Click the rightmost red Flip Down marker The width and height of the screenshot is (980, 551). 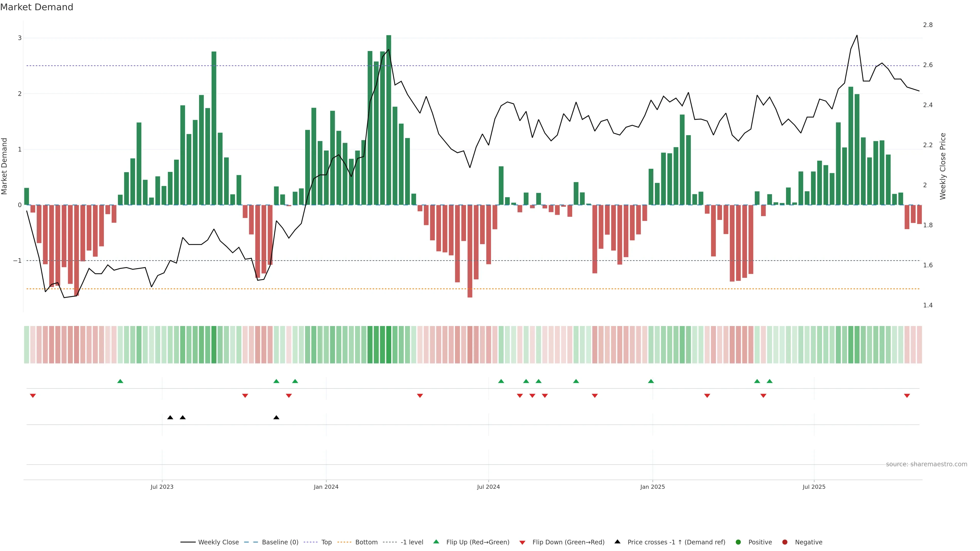pyautogui.click(x=907, y=396)
